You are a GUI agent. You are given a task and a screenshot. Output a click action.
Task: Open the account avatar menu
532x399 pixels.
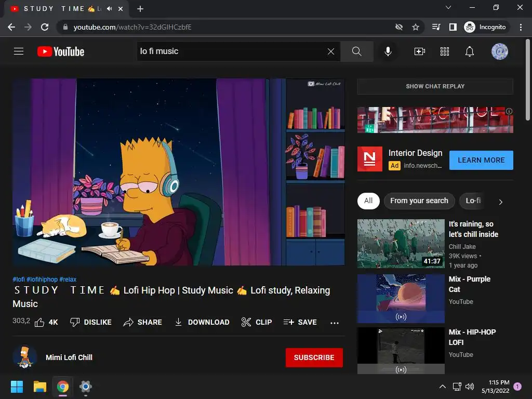[499, 51]
